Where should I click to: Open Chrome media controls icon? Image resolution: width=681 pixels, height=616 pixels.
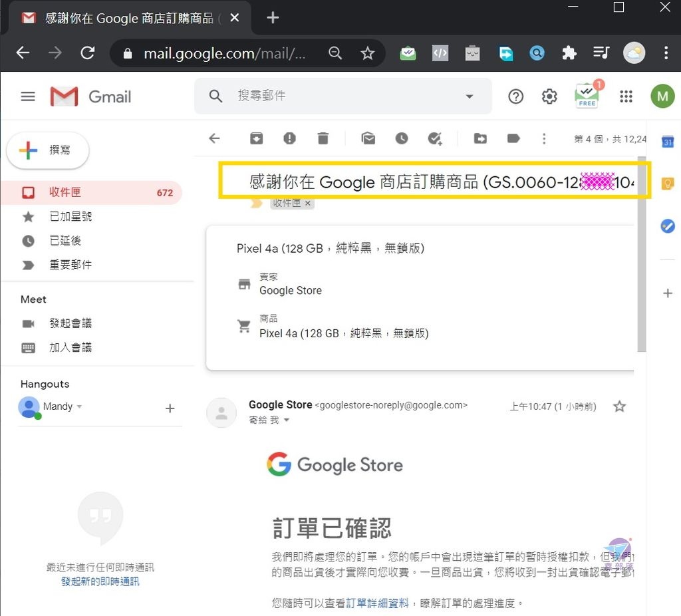pyautogui.click(x=601, y=53)
